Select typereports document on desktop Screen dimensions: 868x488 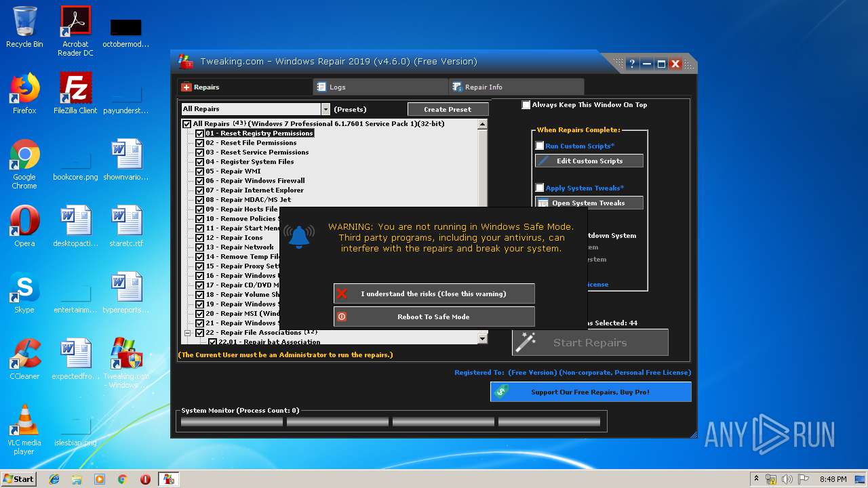coord(126,293)
